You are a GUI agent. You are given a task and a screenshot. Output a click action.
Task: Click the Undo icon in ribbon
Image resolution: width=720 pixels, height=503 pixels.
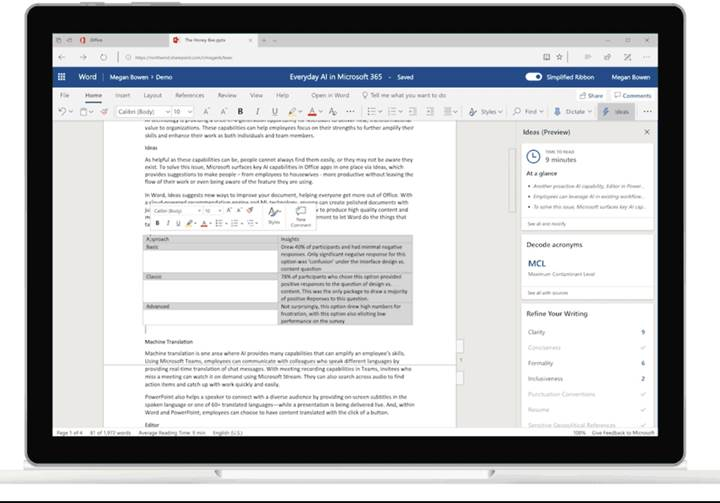pyautogui.click(x=62, y=112)
